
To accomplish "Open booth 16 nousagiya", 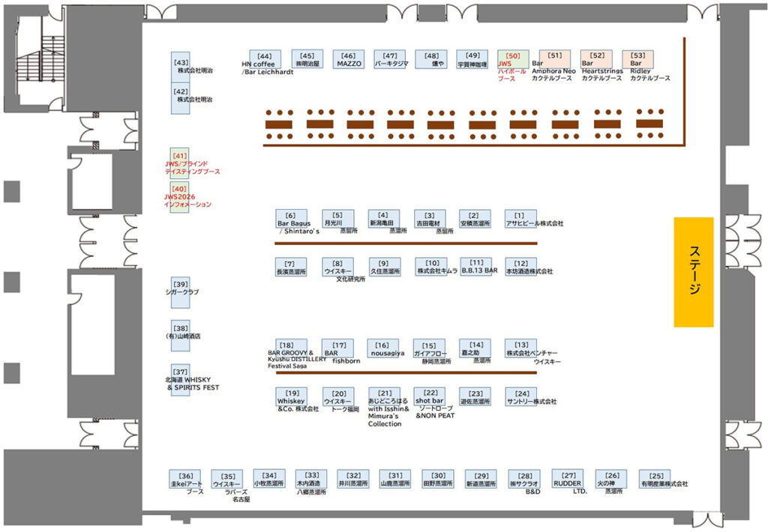I will point(382,348).
